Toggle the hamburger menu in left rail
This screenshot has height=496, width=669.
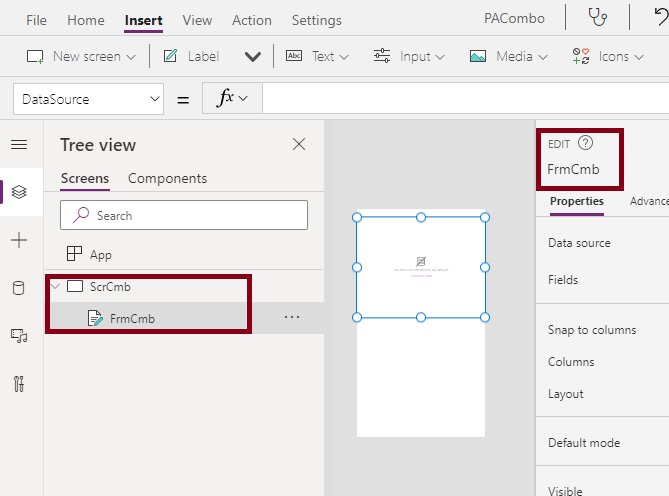click(x=19, y=145)
